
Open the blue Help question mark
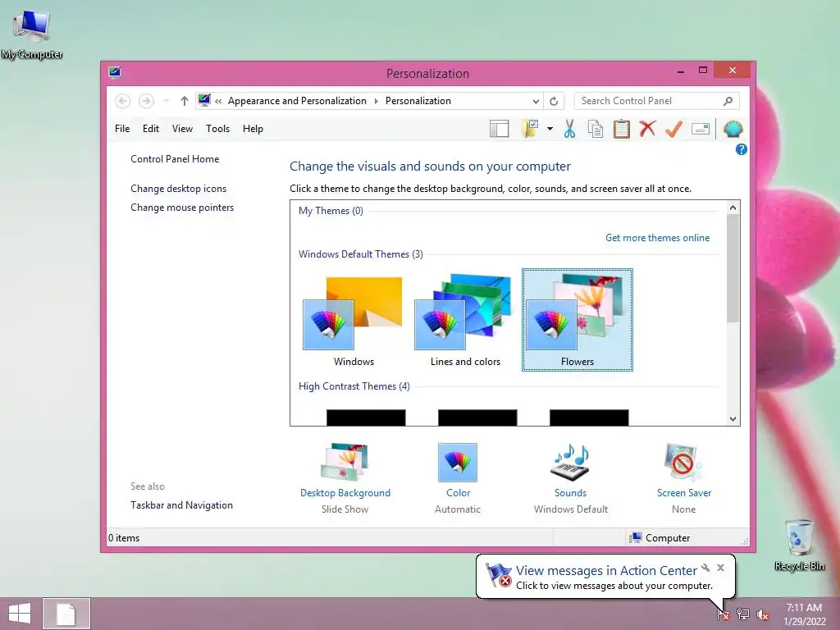coord(742,149)
